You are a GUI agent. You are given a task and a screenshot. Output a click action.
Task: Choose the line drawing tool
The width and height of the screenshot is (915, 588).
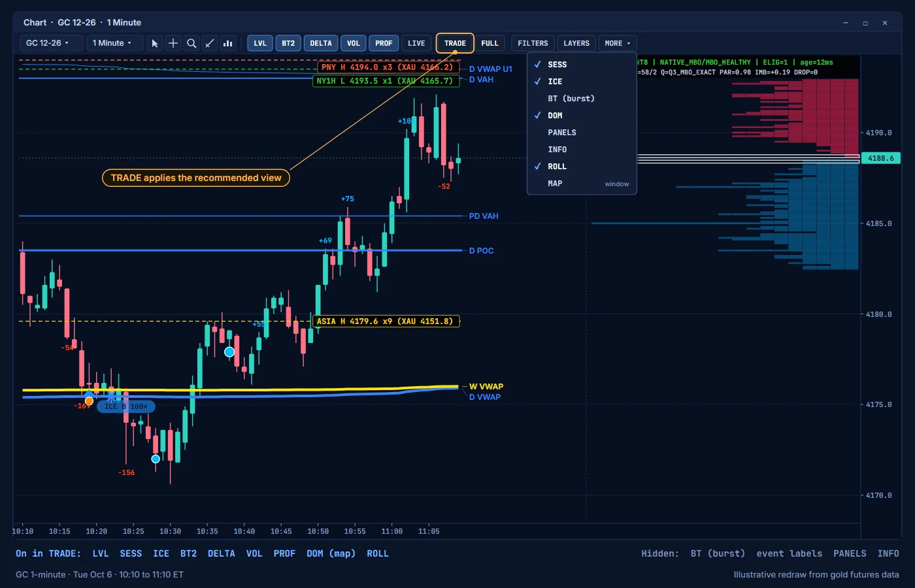210,43
